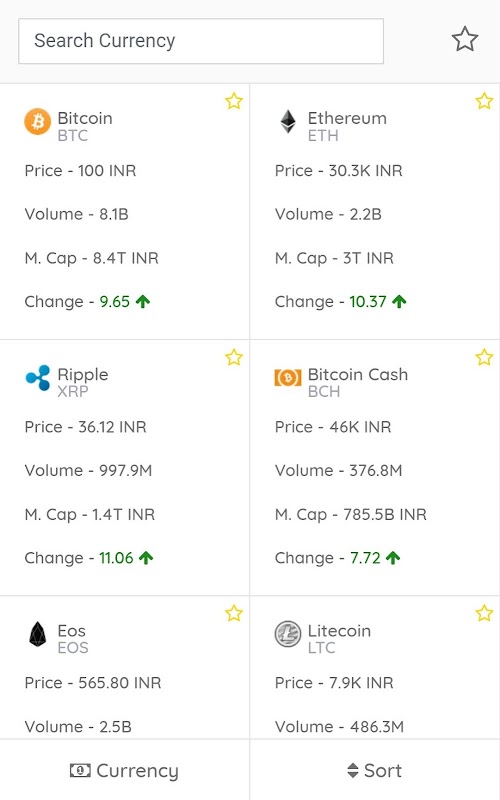
Task: Click the Ripple blue logo icon
Action: [x=38, y=378]
